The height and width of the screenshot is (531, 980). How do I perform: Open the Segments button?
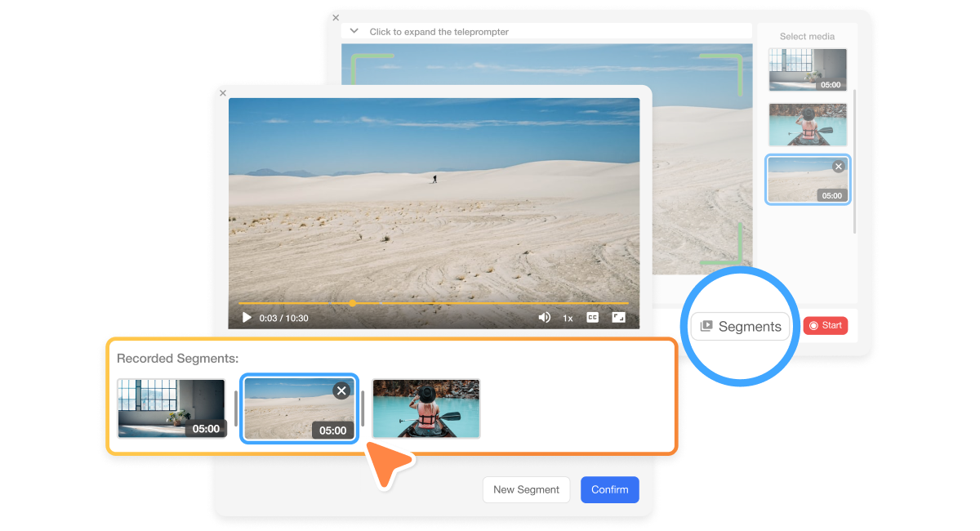(x=741, y=326)
